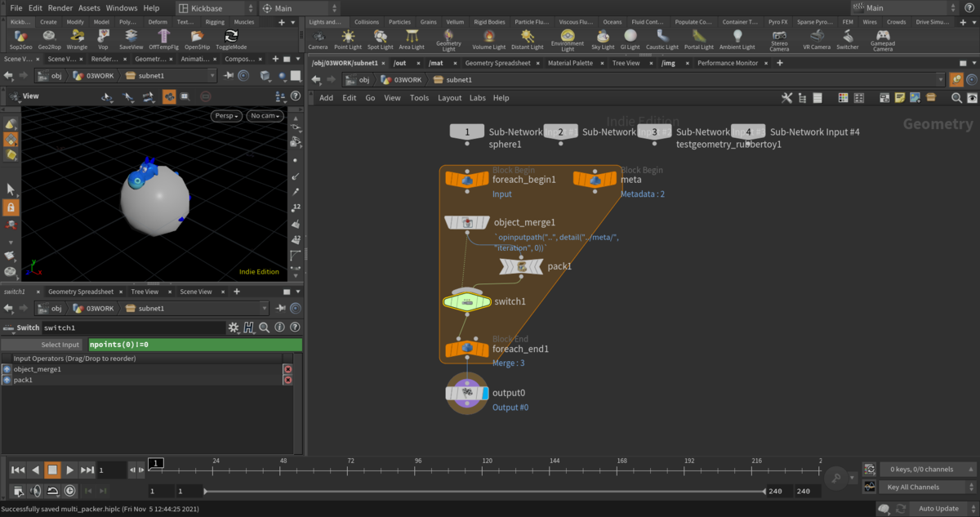Open the network editor find magnifier
Viewport: 980px width, 517px height.
coord(956,98)
